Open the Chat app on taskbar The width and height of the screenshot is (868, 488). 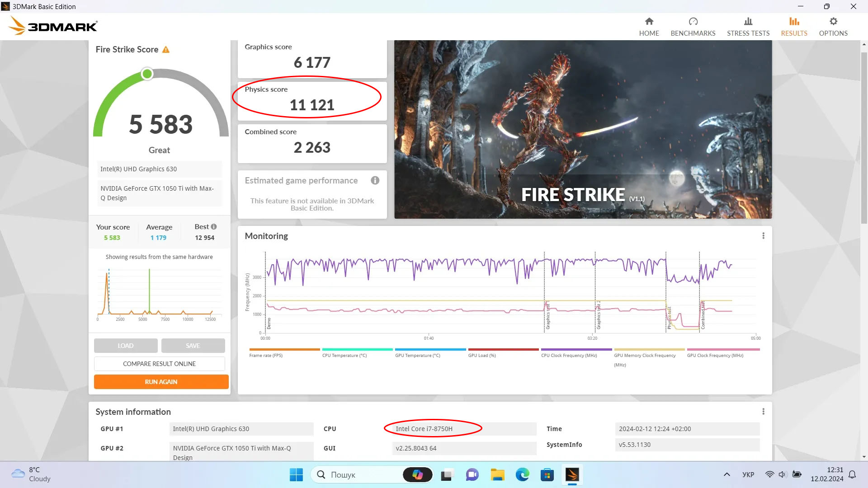pyautogui.click(x=472, y=474)
